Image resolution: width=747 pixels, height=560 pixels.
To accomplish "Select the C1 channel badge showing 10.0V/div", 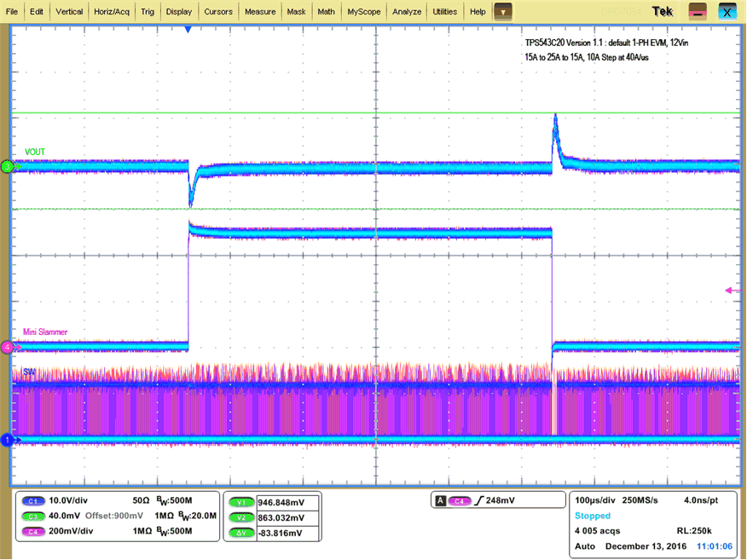I will (x=32, y=501).
